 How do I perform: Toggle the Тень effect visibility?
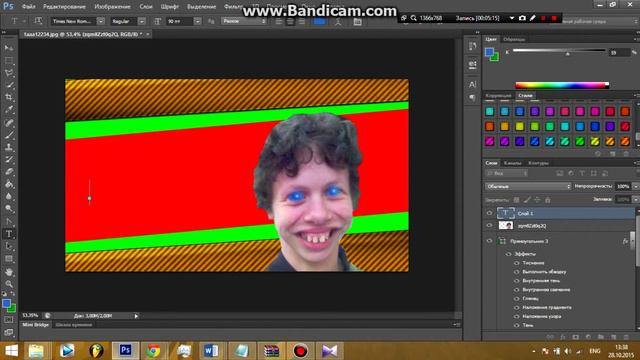517,325
